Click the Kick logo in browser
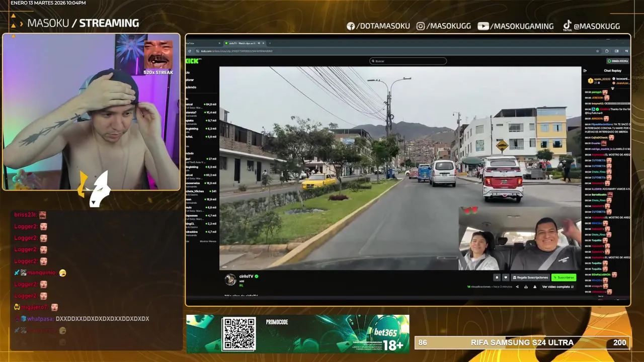This screenshot has width=644, height=362. (x=193, y=61)
